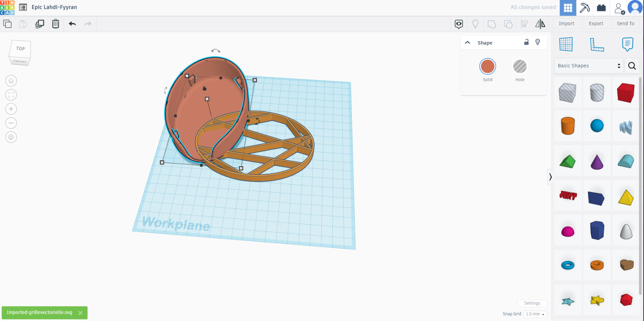The height and width of the screenshot is (321, 644).
Task: Open the user profile avatar
Action: [x=635, y=8]
